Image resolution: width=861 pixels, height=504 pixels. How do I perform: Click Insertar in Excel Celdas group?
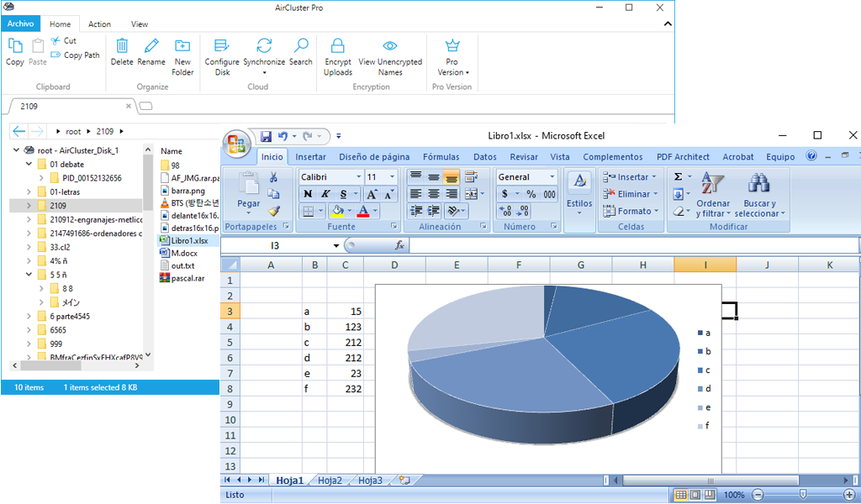[x=630, y=177]
